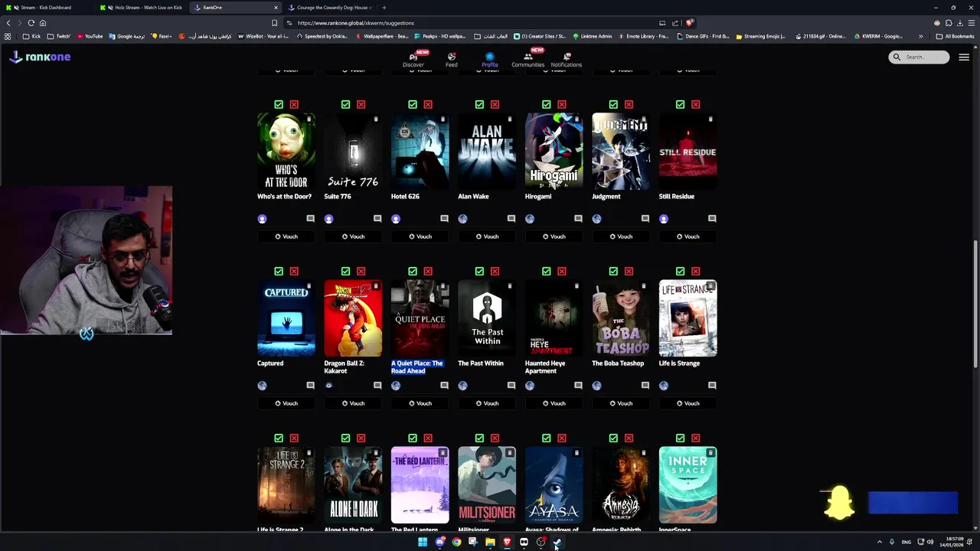Vouch for Who's at the Door?
980x551 pixels.
pos(286,236)
